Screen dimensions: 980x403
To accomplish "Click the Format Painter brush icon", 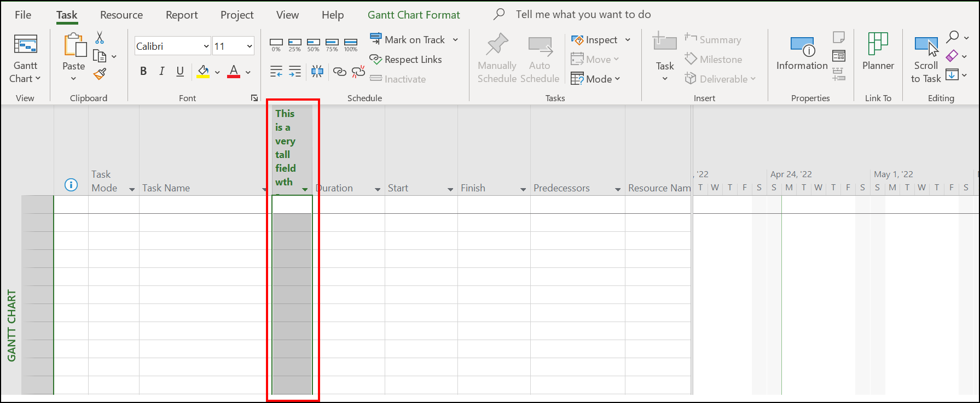I will coord(100,74).
